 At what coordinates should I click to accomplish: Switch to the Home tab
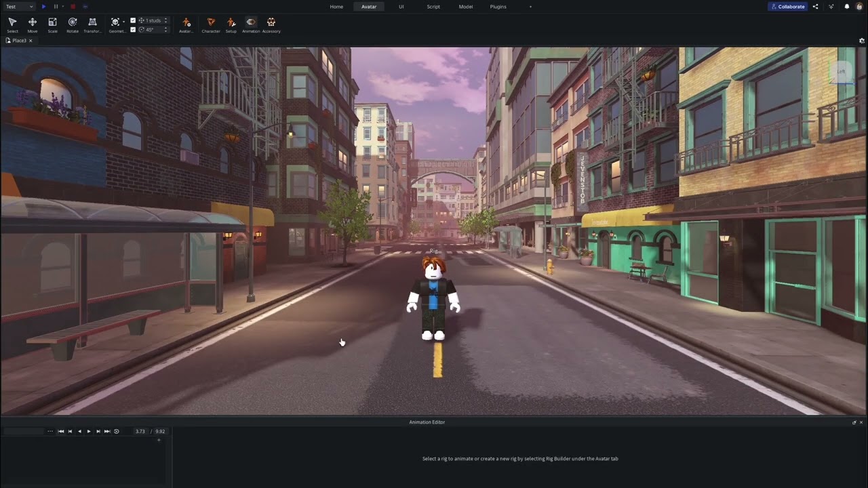(336, 6)
